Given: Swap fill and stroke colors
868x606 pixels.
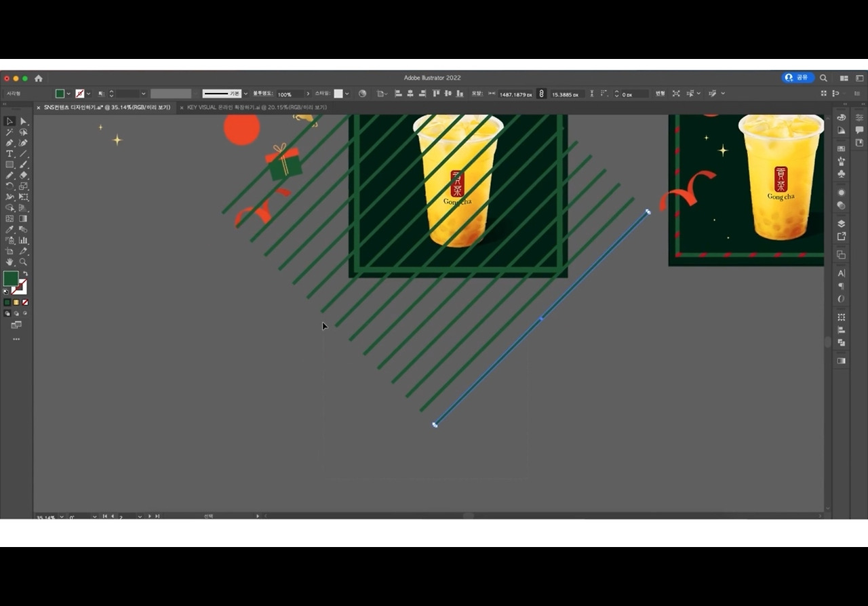Looking at the screenshot, I should point(25,274).
